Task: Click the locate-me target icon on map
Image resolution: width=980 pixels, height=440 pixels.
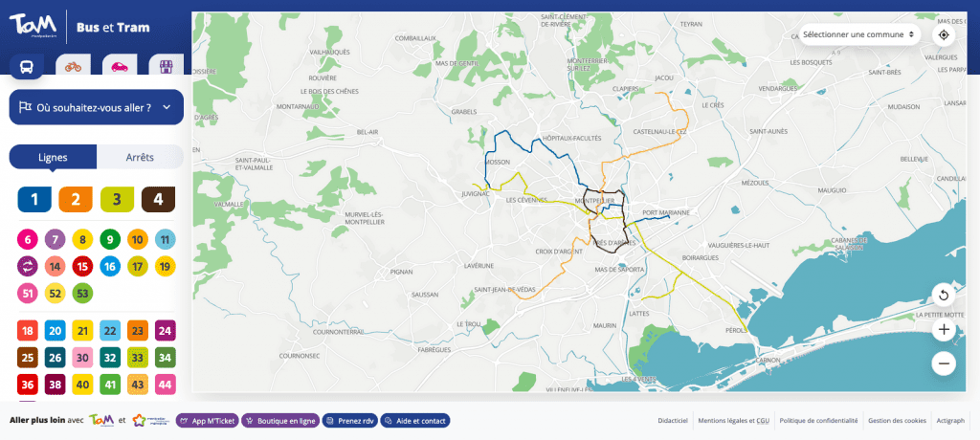Action: point(944,35)
